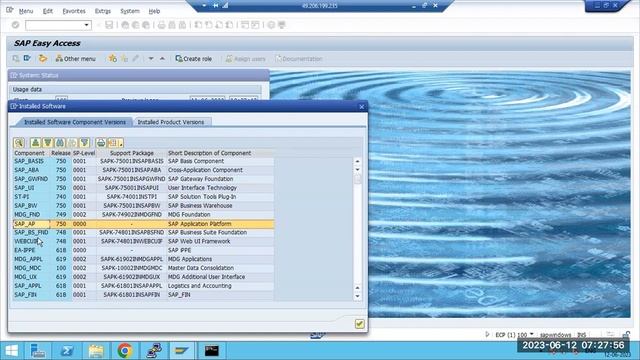Viewport: 640px width, 360px height.
Task: Move favorite down with the down-arrow icon
Action: tap(151, 59)
